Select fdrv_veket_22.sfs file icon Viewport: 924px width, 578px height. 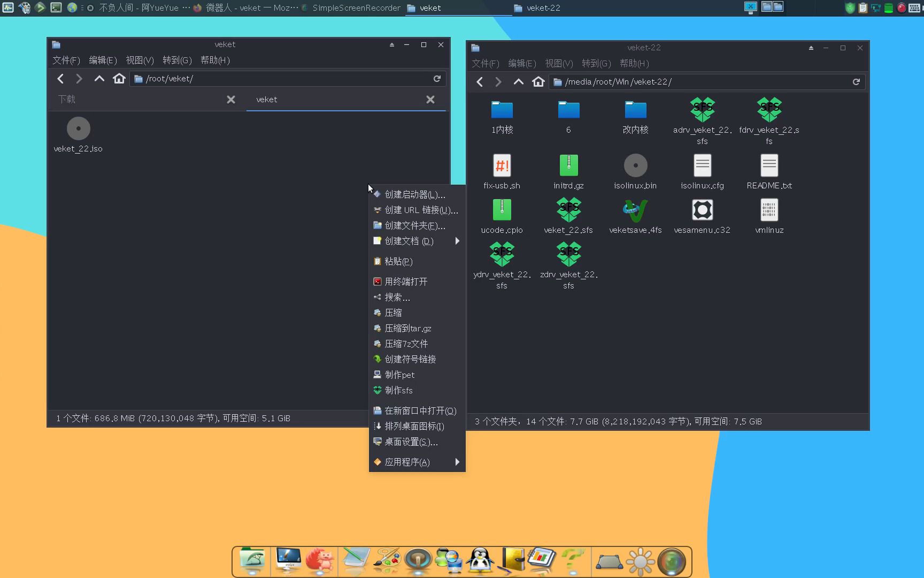coord(769,110)
